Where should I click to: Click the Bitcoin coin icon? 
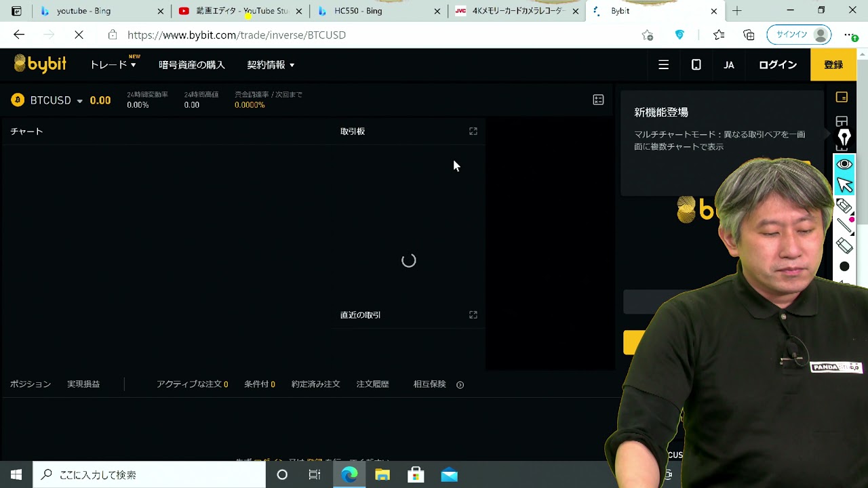18,100
